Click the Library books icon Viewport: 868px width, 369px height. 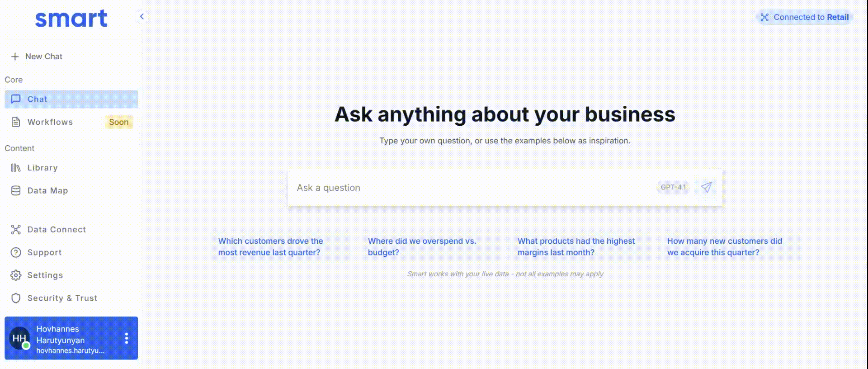point(16,168)
